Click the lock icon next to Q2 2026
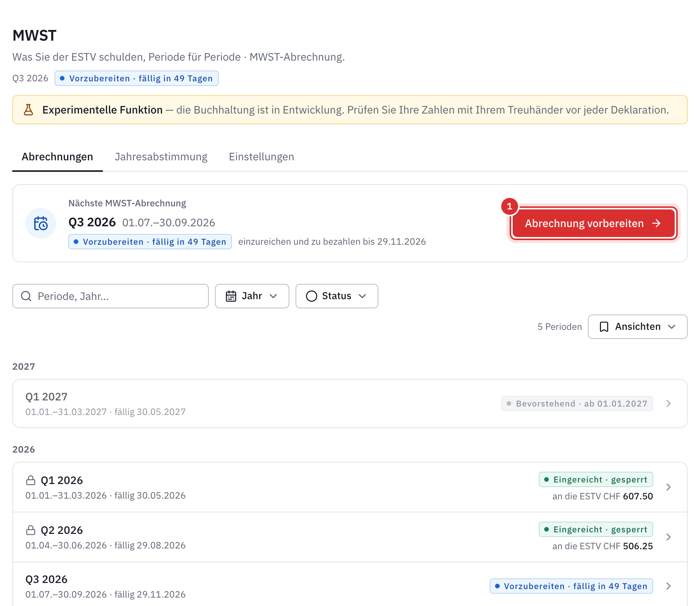Viewport: 700px width, 606px height. click(x=31, y=530)
